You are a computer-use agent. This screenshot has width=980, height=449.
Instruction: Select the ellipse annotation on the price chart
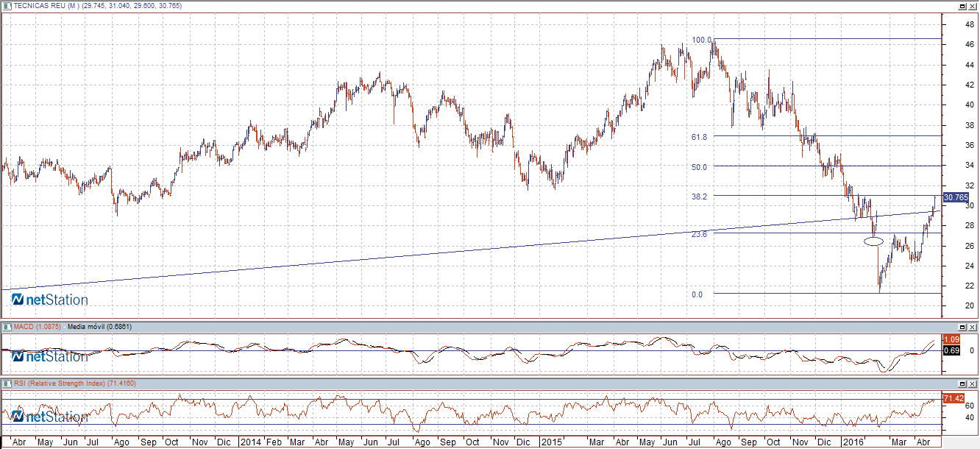(873, 241)
